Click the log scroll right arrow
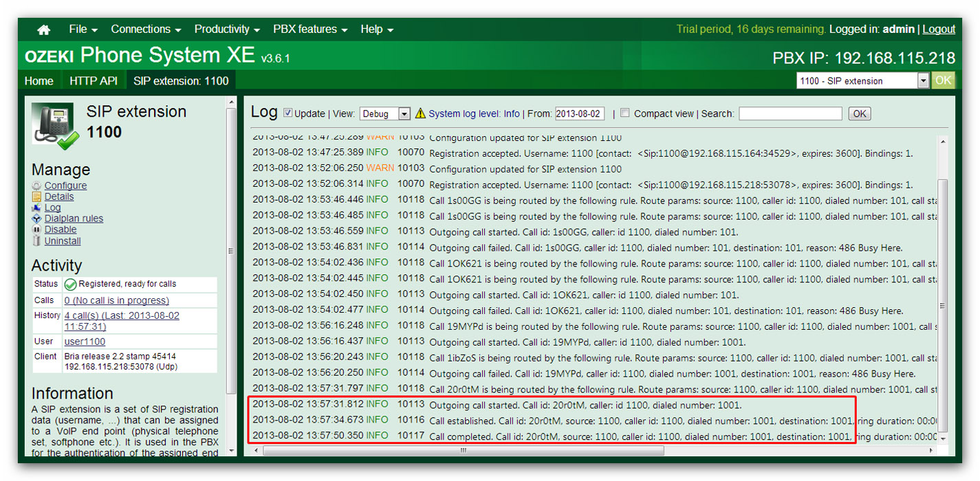Image resolution: width=980 pixels, height=481 pixels. click(x=932, y=451)
